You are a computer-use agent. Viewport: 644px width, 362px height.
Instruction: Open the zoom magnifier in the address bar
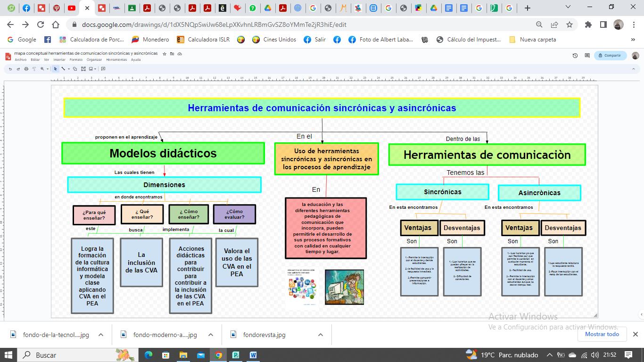coord(539,25)
